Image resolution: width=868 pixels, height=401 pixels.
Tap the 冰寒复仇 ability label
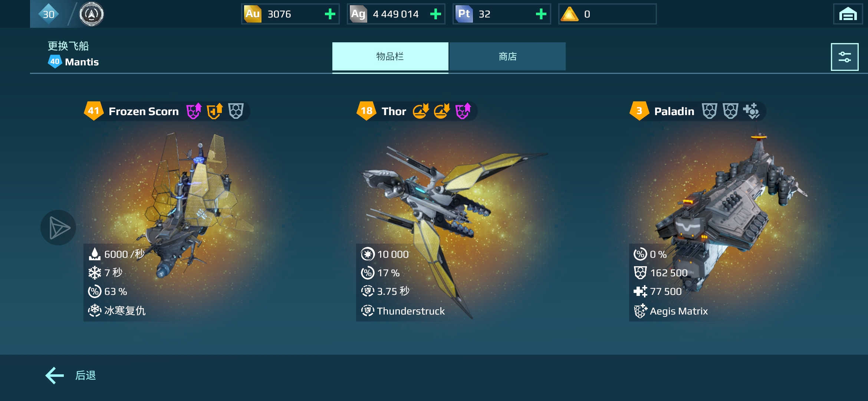pyautogui.click(x=125, y=311)
